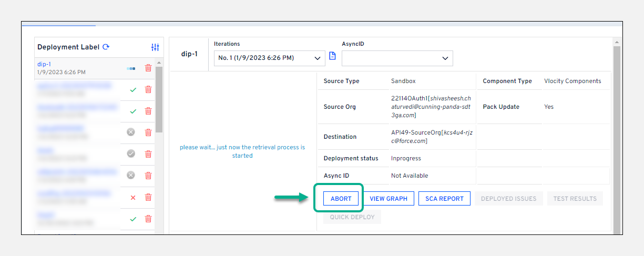Click the details panel vertical scrollbar
Screen dimensions: 644x256
coord(617,137)
